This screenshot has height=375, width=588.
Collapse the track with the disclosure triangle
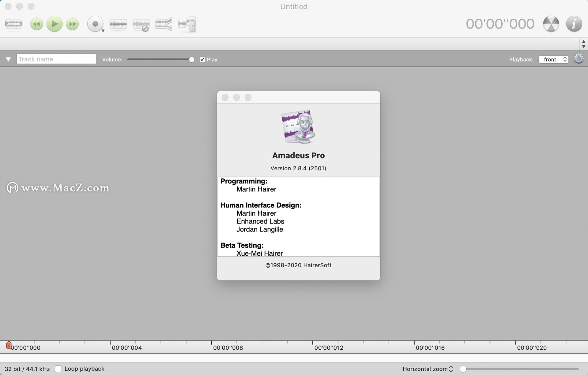click(x=8, y=59)
